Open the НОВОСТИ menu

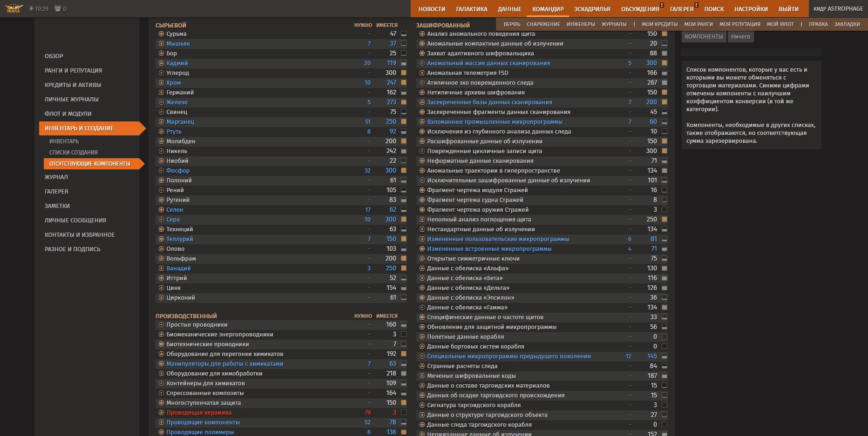pos(432,9)
